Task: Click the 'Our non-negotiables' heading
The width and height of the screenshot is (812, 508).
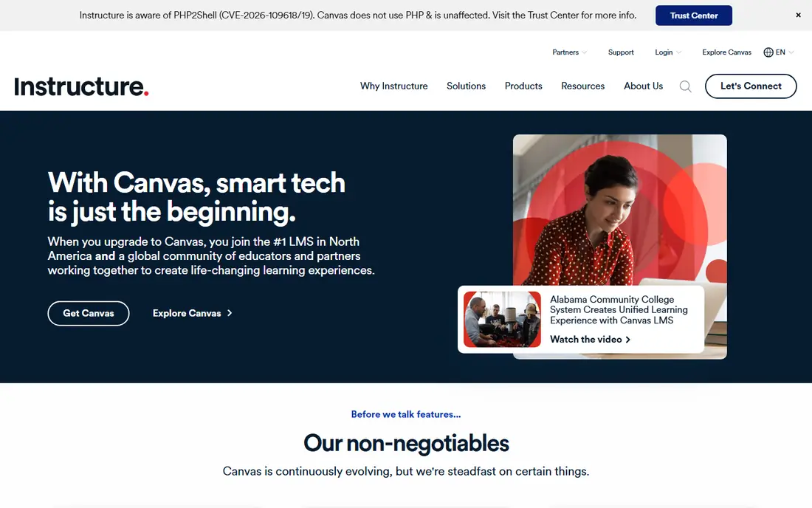Action: tap(406, 443)
